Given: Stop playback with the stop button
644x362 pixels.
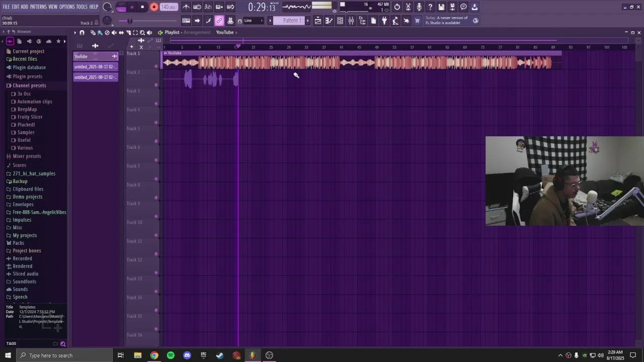Looking at the screenshot, I should tap(142, 7).
